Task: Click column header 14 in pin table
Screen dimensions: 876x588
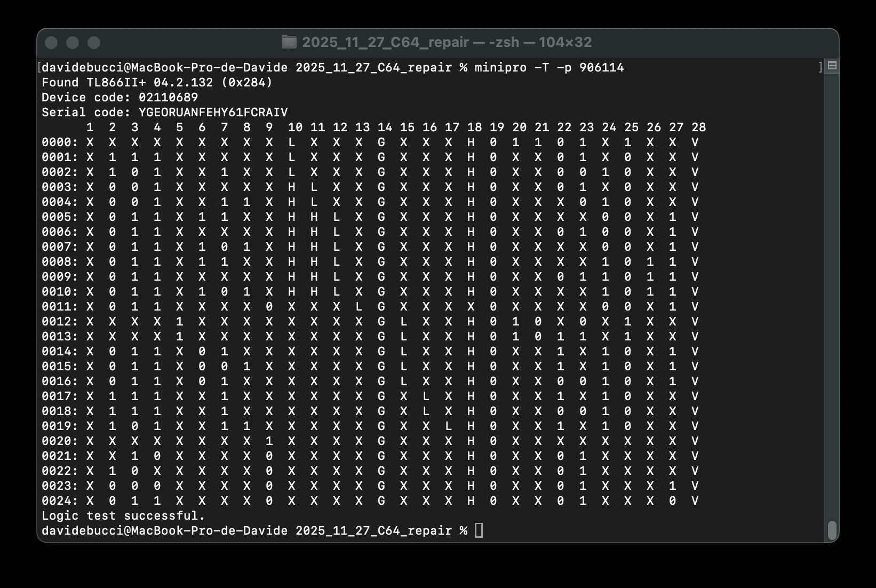Action: [385, 128]
